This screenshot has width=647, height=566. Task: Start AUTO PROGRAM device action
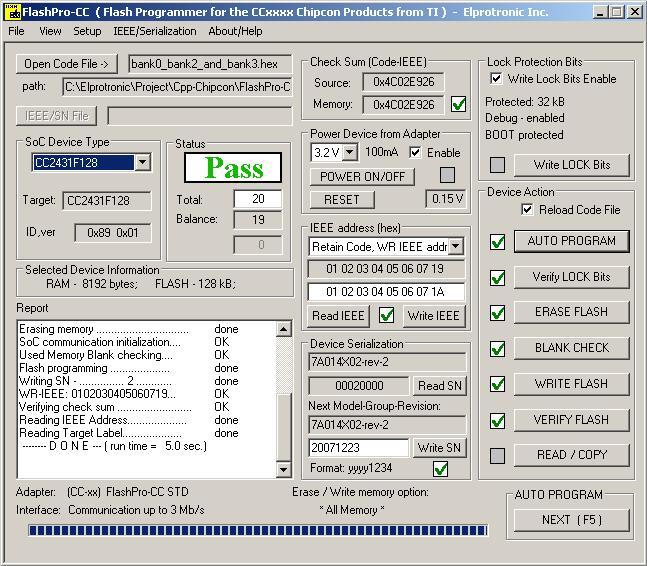572,241
